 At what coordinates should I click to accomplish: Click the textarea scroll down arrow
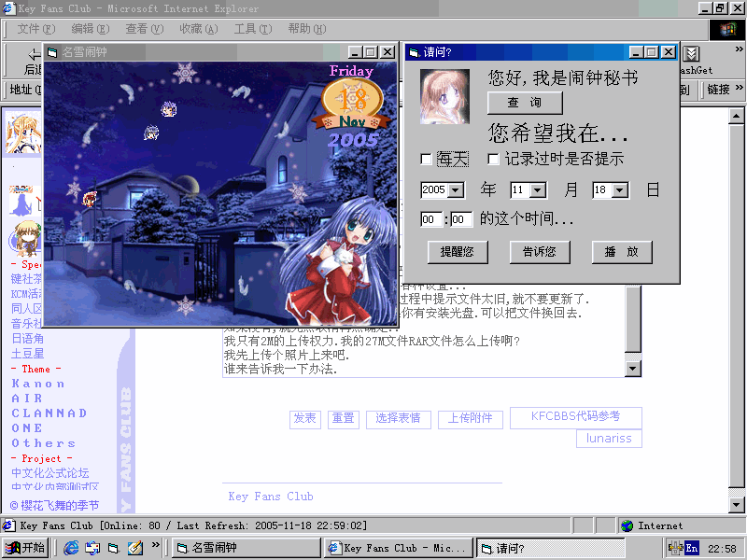(633, 368)
